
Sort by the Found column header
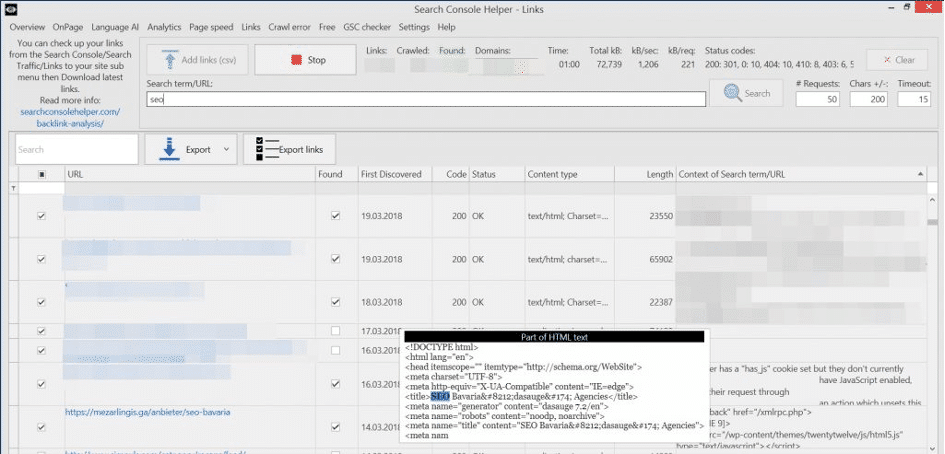click(x=337, y=174)
